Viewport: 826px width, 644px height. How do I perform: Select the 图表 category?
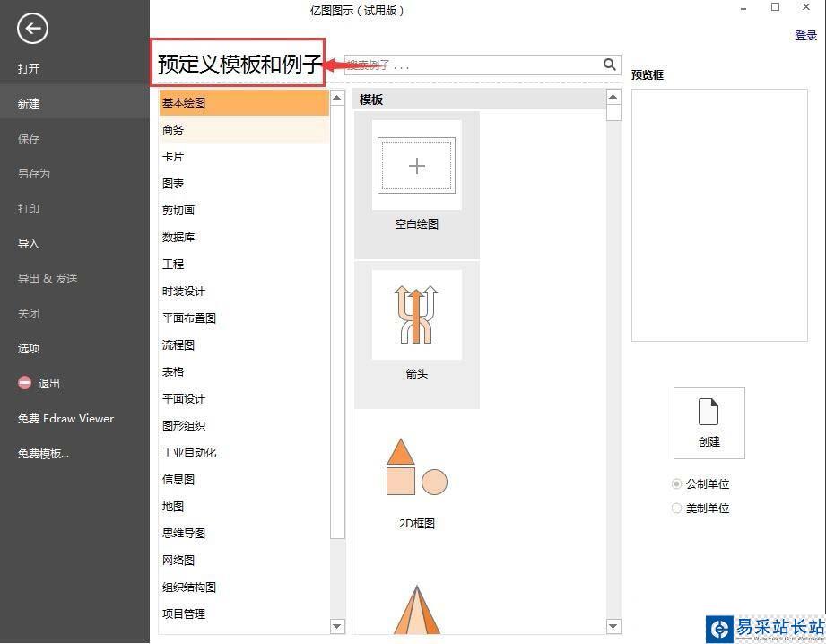pyautogui.click(x=245, y=183)
